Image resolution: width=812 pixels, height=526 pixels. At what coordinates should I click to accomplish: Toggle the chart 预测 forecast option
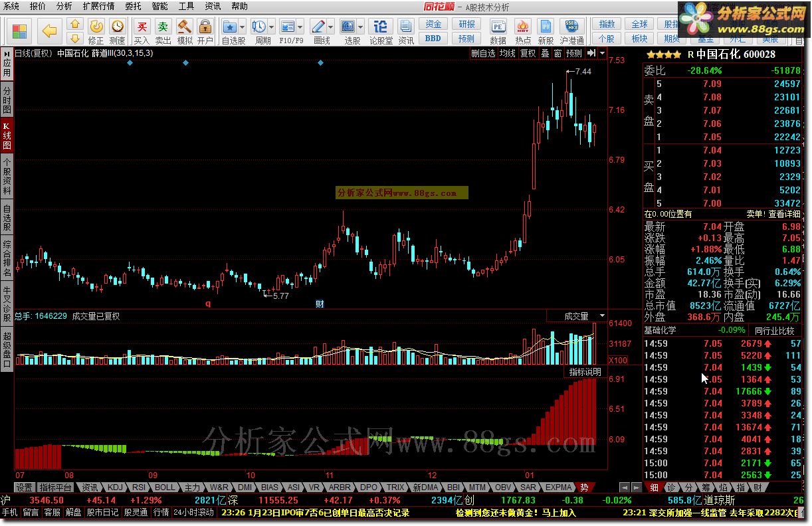(573, 53)
